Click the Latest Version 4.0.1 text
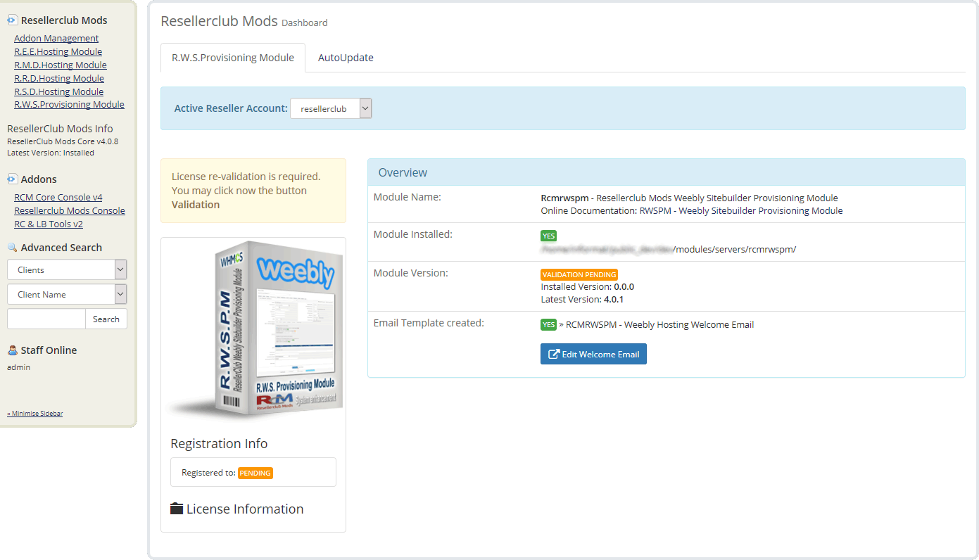979x560 pixels. [x=582, y=299]
